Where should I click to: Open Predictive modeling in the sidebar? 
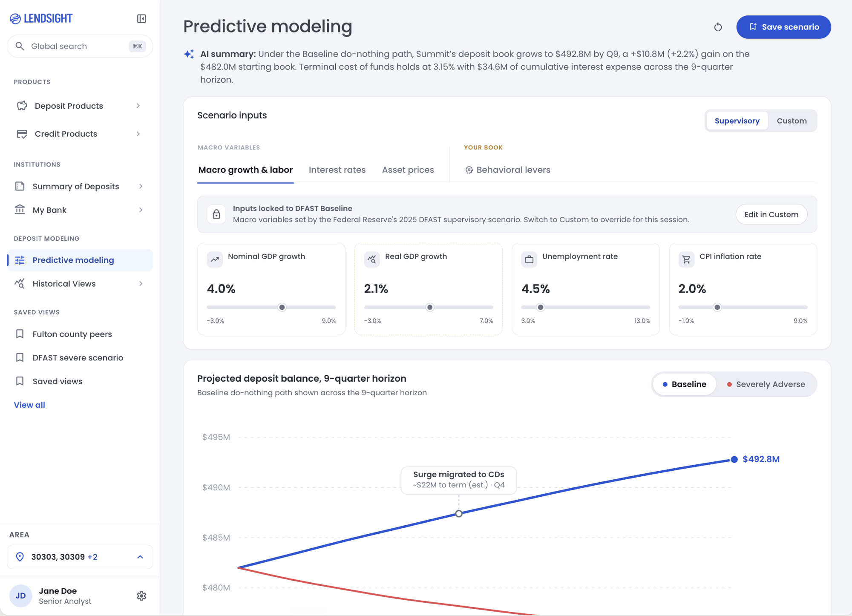80,260
